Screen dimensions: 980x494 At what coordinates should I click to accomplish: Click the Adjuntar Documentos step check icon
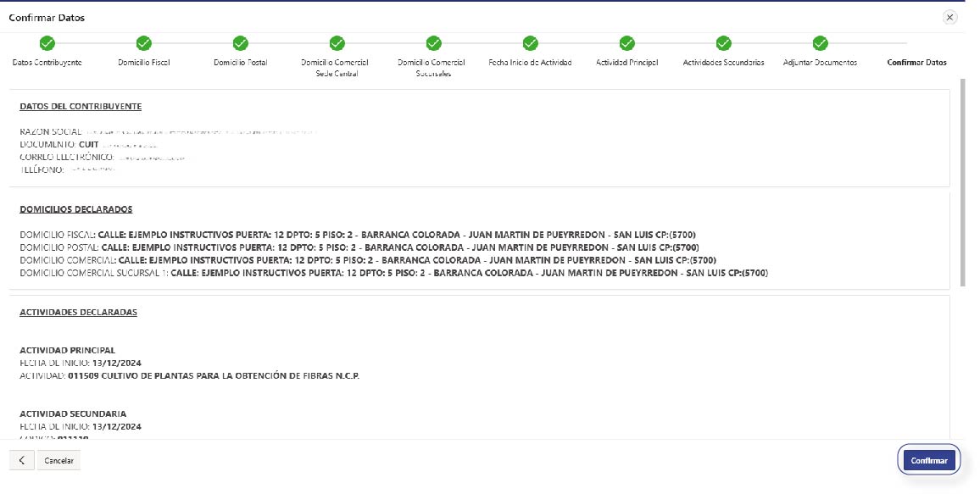click(x=821, y=43)
